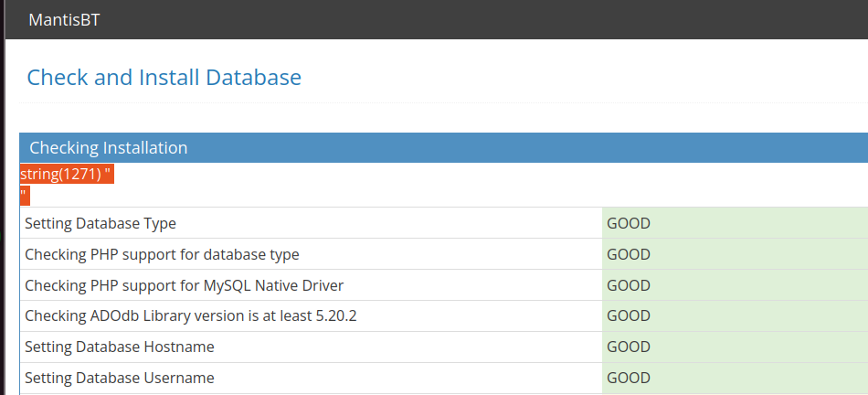868x395 pixels.
Task: Select Checking PHP support for database type
Action: tap(162, 254)
